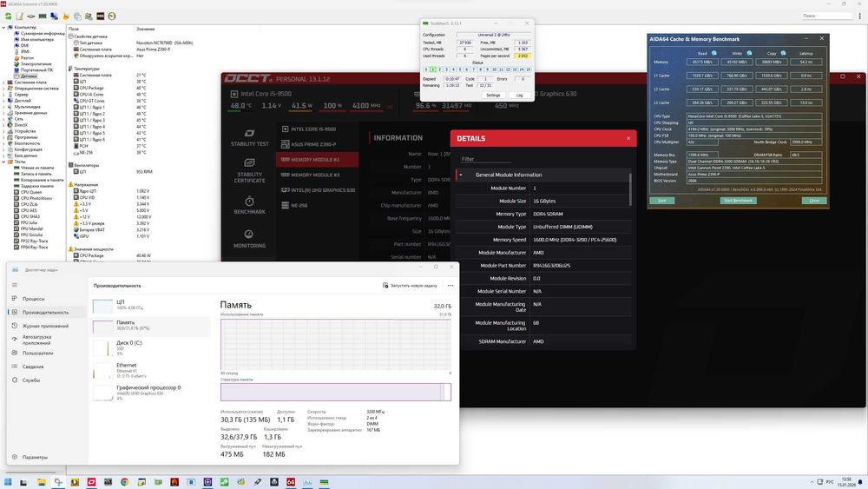Select CPU Queen test in AIDA64 tree
868x489 pixels.
coord(31,192)
